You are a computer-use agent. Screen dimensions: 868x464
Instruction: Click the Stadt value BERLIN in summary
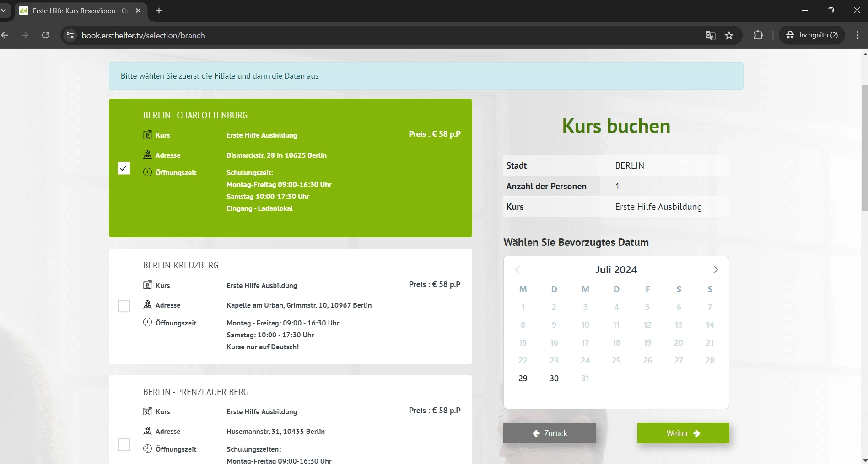[x=630, y=165]
